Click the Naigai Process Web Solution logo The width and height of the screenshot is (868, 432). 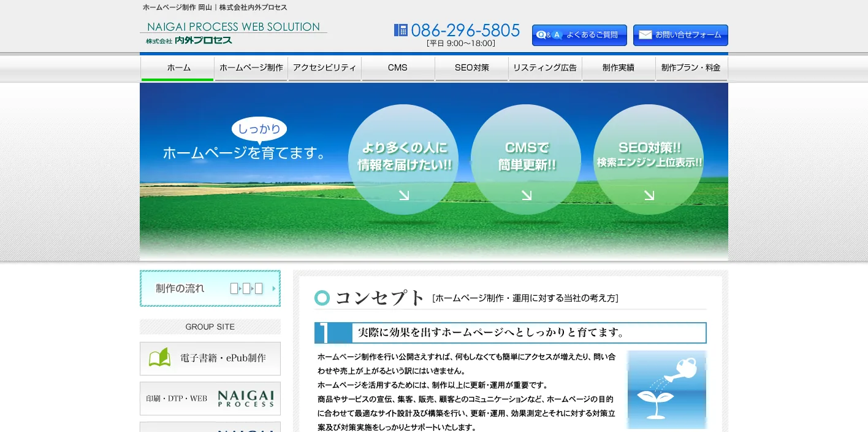[x=234, y=33]
